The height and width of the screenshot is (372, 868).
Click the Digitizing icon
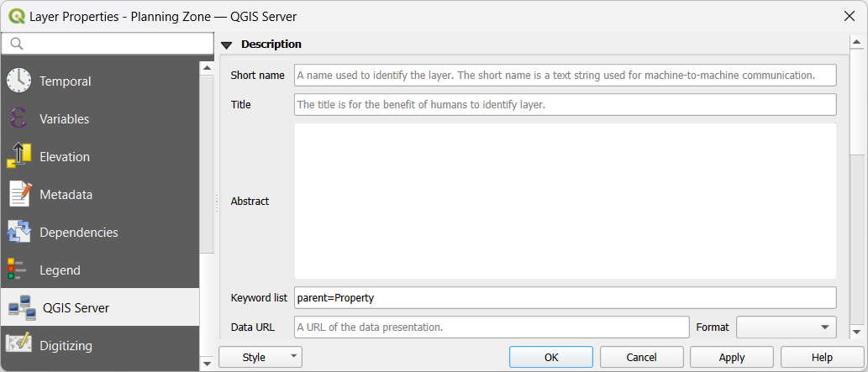pyautogui.click(x=18, y=344)
